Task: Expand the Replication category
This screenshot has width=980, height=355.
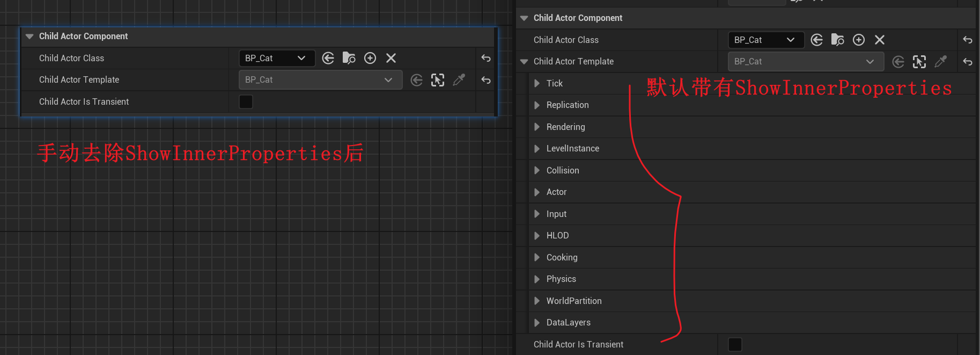Action: [x=537, y=105]
